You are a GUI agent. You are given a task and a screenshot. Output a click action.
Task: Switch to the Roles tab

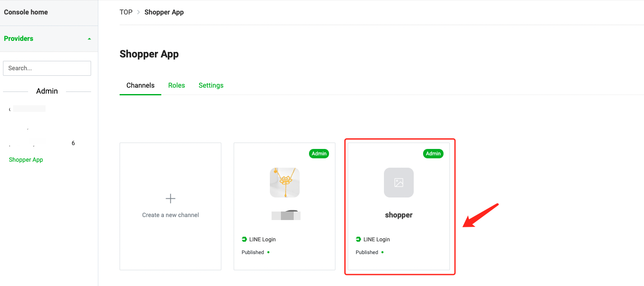(177, 85)
